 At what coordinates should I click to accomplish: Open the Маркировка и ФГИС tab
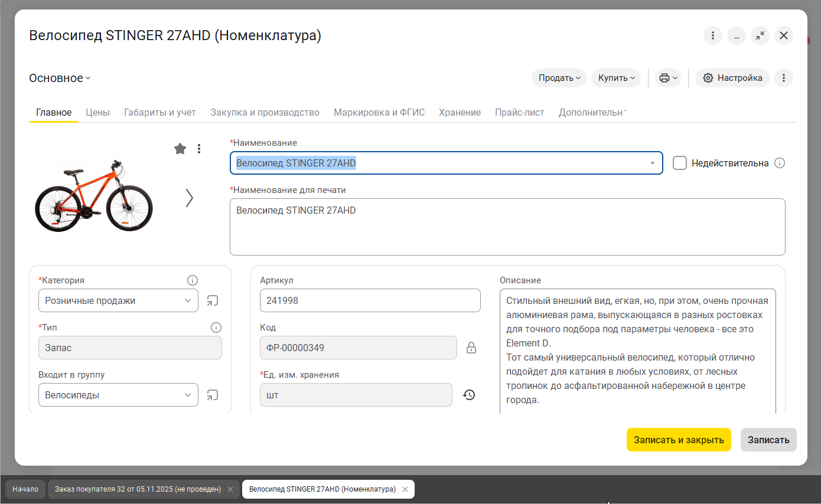coord(379,112)
